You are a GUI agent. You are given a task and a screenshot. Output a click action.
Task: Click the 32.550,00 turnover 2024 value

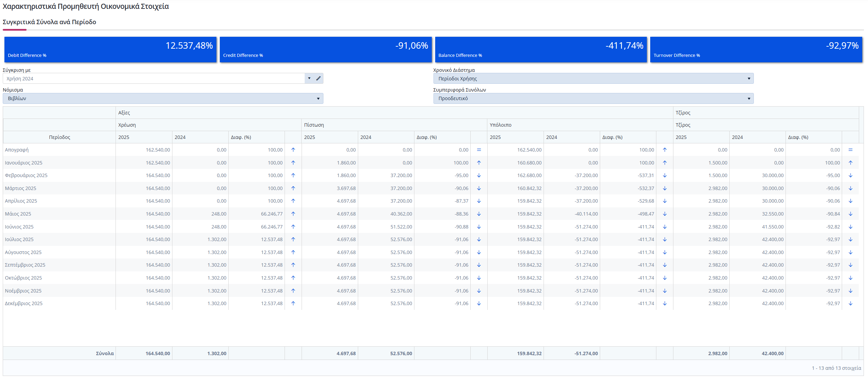coord(773,214)
